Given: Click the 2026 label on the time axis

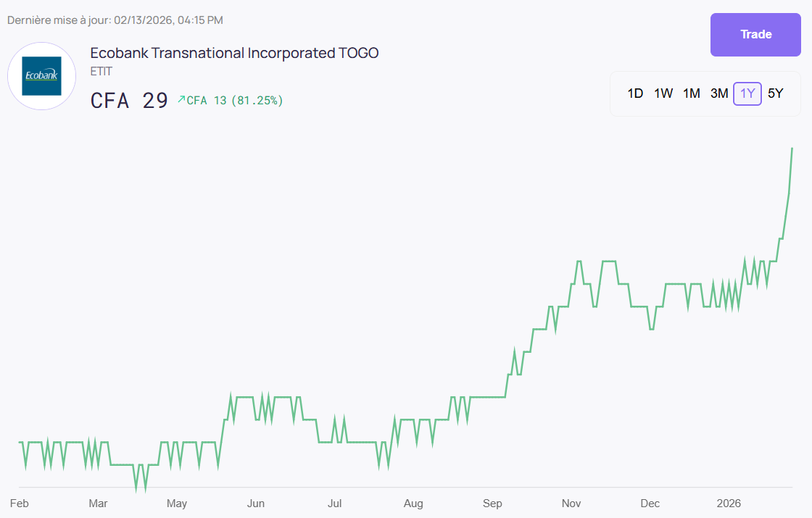Looking at the screenshot, I should point(729,504).
